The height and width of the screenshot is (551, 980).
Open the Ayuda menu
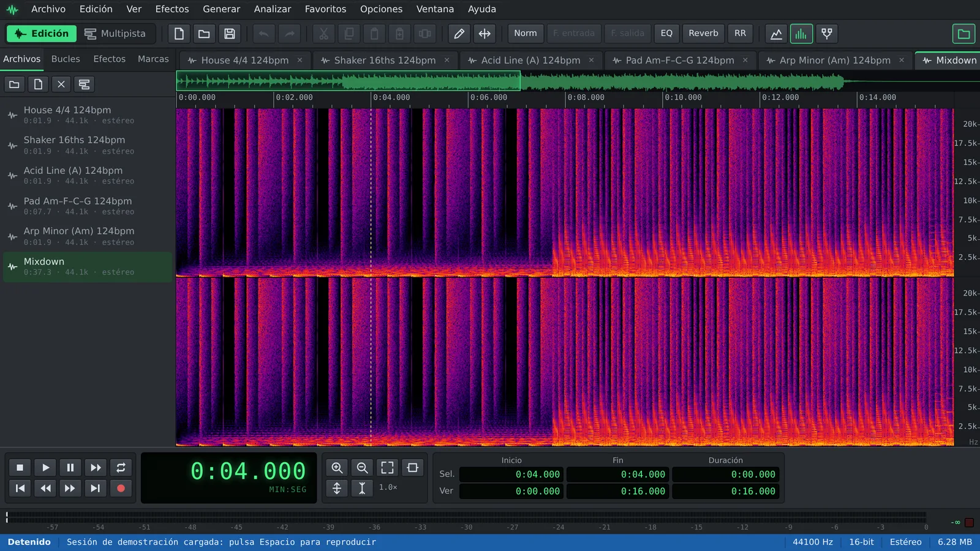[x=482, y=9]
